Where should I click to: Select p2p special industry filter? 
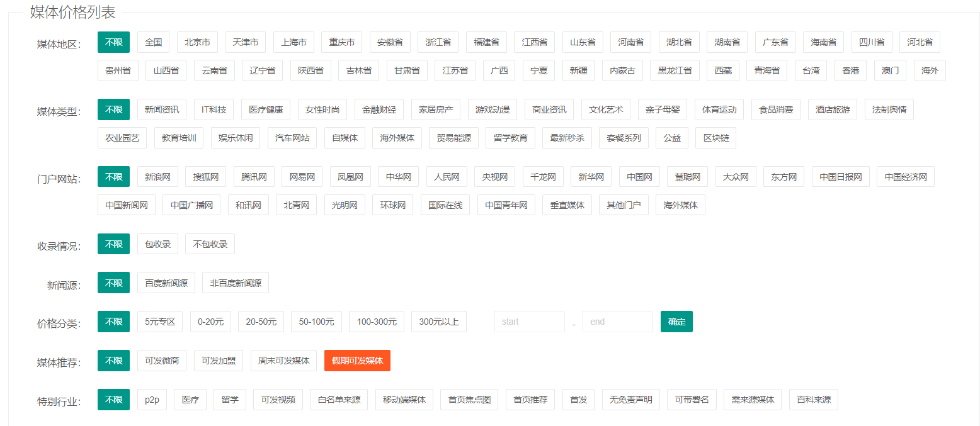(152, 400)
